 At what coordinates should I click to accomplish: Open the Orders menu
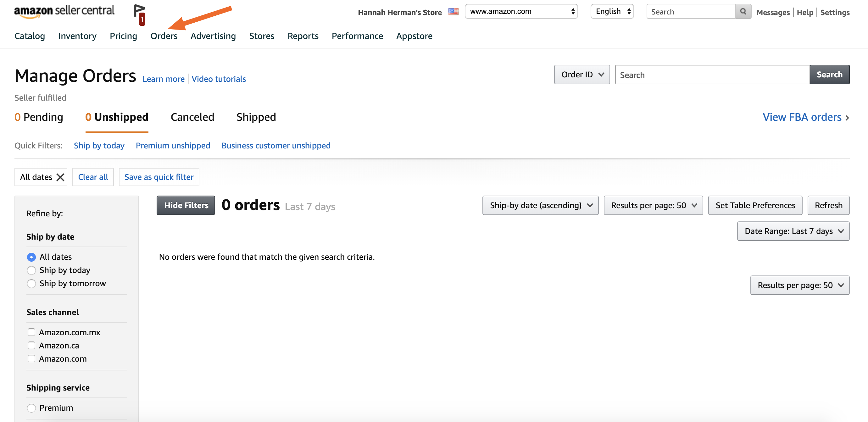click(164, 36)
